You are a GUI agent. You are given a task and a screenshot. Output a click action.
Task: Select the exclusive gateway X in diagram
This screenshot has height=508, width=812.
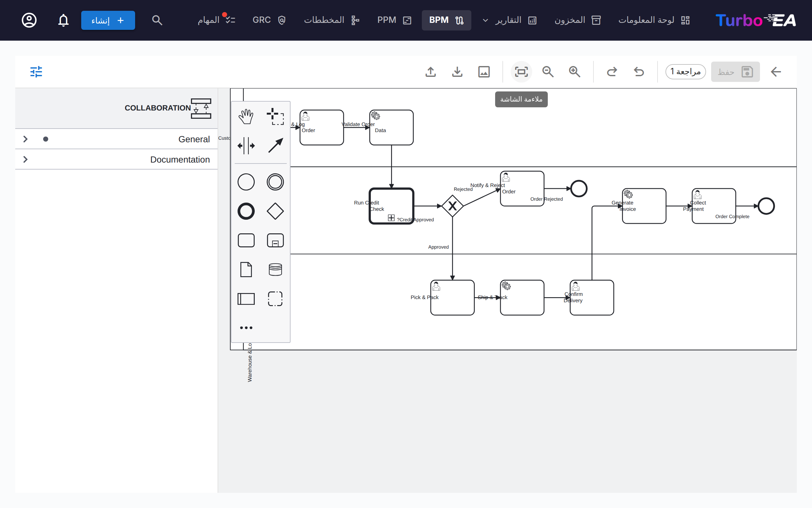pos(452,206)
